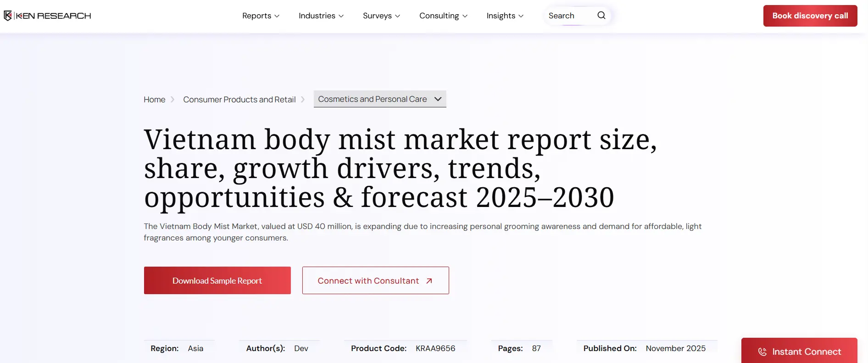Open the Surveys menu
The width and height of the screenshot is (868, 363).
pos(381,16)
